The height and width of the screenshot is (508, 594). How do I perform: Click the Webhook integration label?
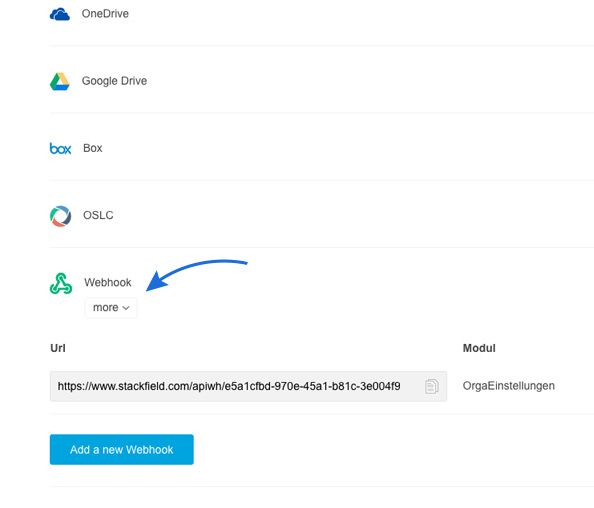pos(108,282)
